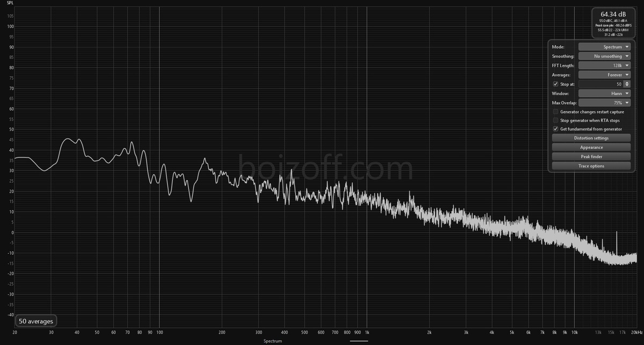Expand the FFT Length dropdown showing 128k

(604, 65)
